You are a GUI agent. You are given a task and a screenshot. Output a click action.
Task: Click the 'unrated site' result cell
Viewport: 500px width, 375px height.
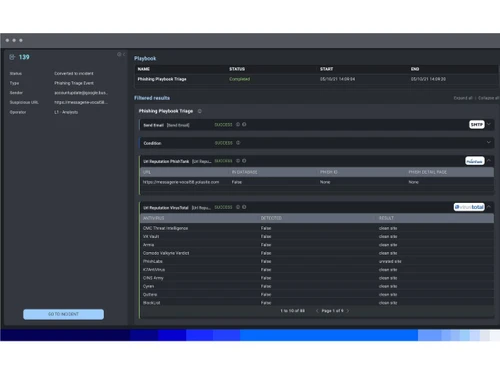(x=390, y=261)
